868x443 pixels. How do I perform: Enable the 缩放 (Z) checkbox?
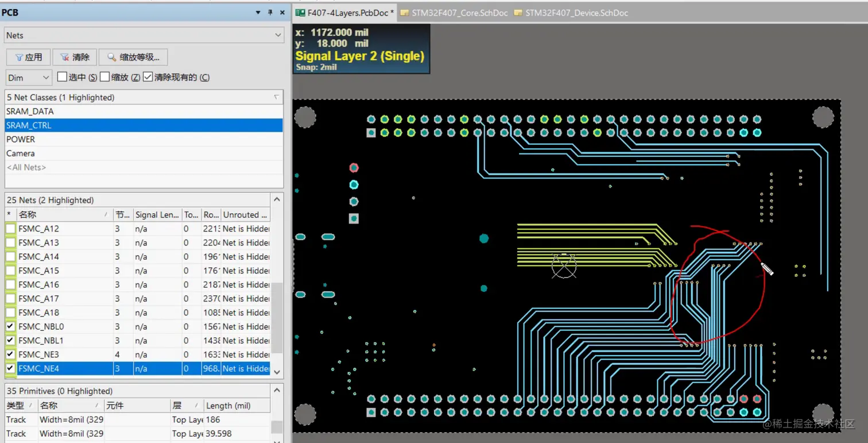(105, 77)
